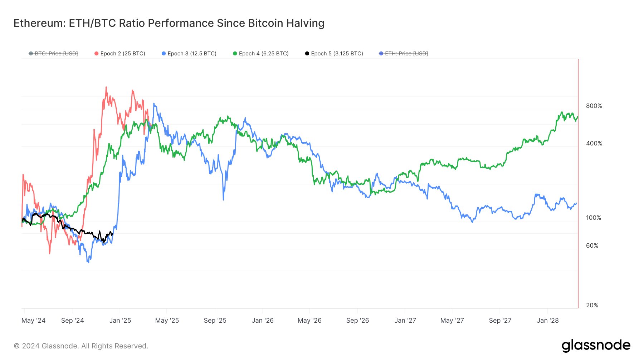Click the 100% y-axis label

tap(594, 218)
